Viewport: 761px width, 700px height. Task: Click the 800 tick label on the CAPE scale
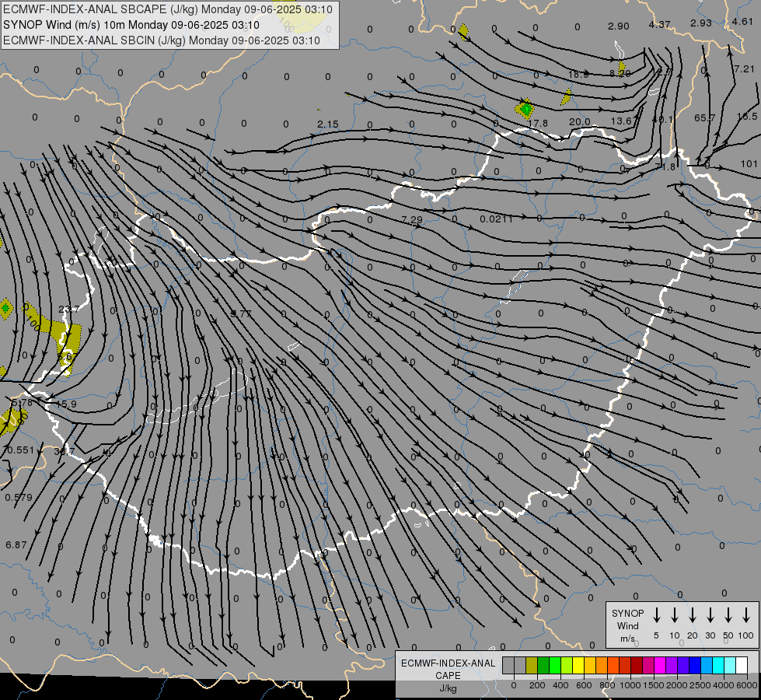point(607,685)
